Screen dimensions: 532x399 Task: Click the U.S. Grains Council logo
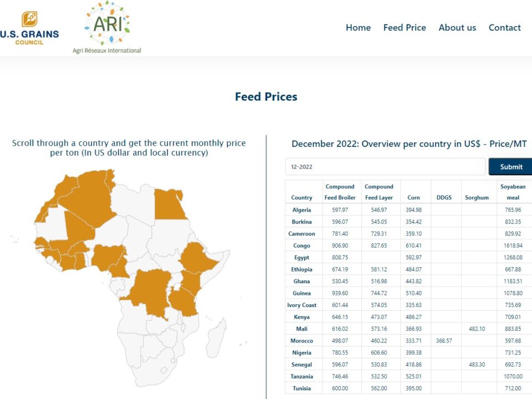tap(29, 28)
